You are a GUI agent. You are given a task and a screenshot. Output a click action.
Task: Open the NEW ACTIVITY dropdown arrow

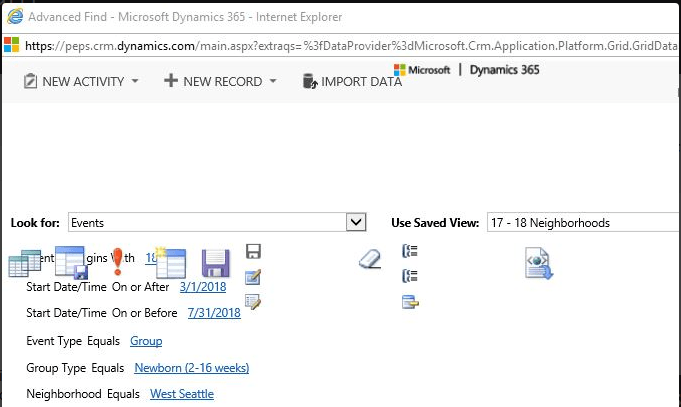tap(135, 81)
